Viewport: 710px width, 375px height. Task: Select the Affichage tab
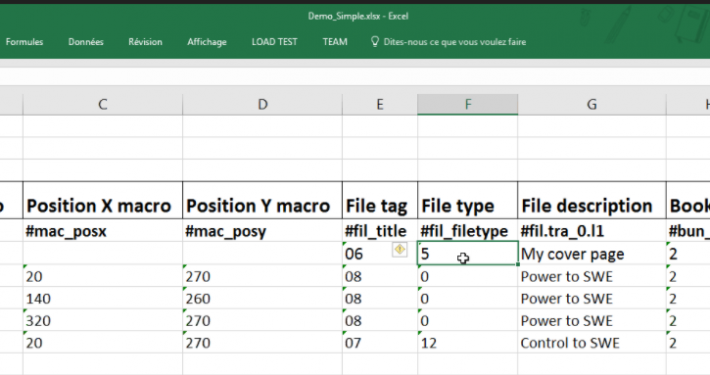click(207, 42)
